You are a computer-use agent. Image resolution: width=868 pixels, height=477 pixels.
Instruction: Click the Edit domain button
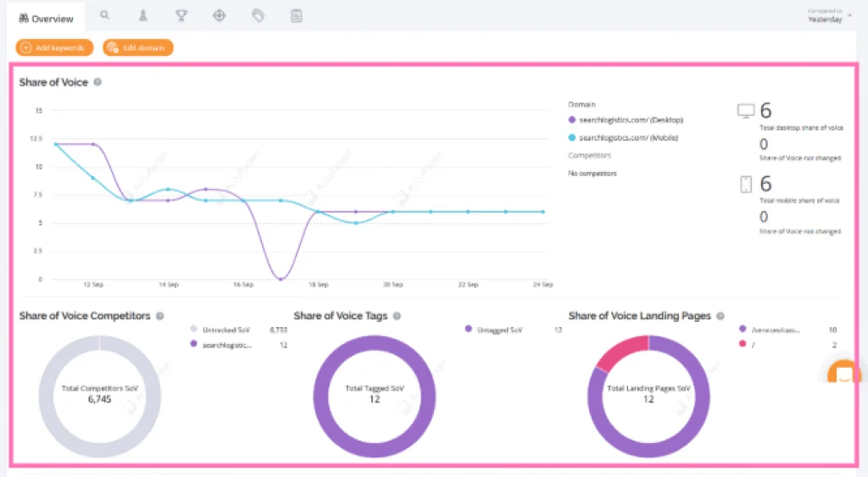pos(138,47)
